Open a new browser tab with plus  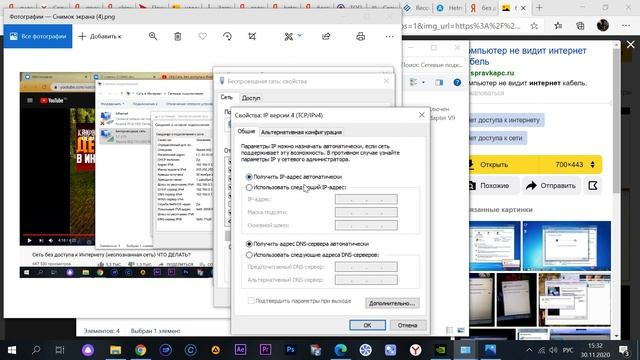pos(539,8)
